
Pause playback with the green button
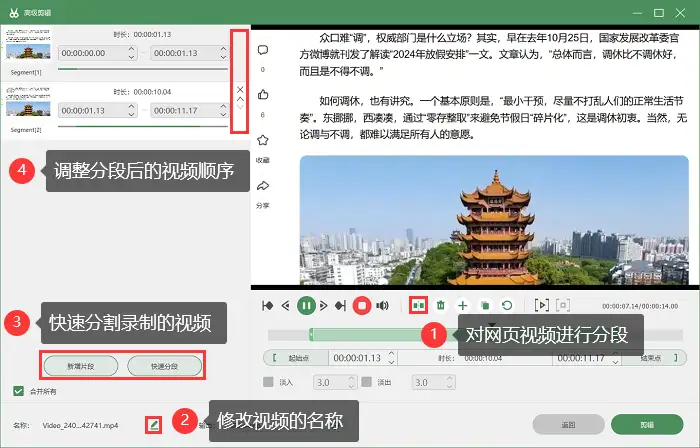click(306, 306)
